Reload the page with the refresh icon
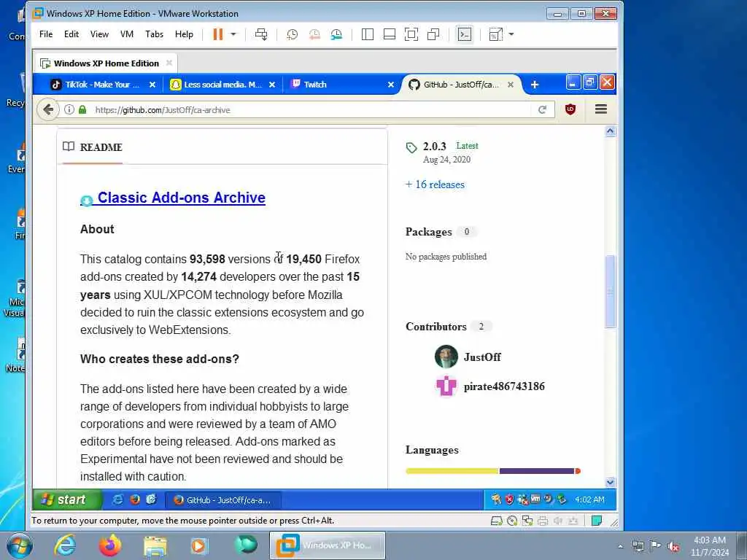The height and width of the screenshot is (560, 747). coord(542,110)
